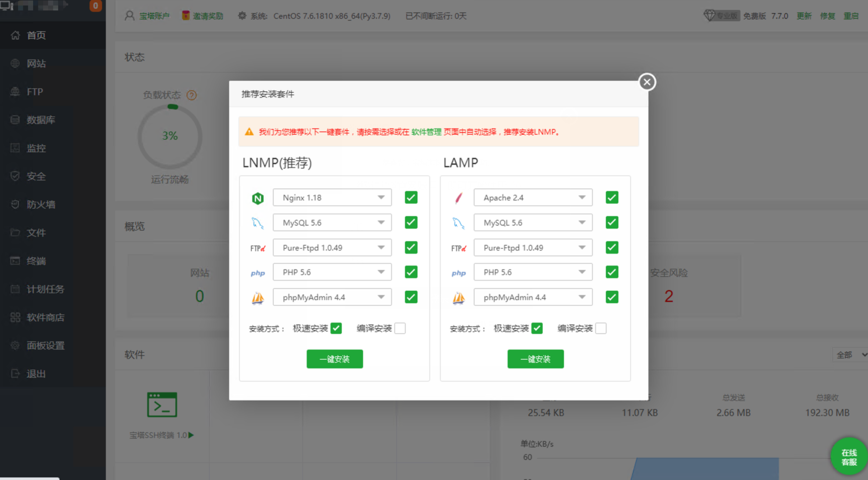Open LNMP PHP 5.6 version dropdown
This screenshot has height=480, width=868.
click(332, 272)
